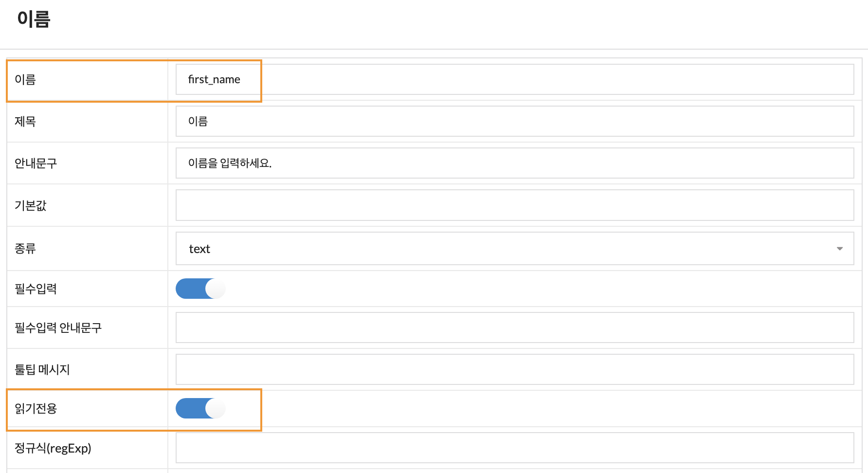868x473 pixels.
Task: Click the 정규식(regExp) input field
Action: (x=515, y=448)
